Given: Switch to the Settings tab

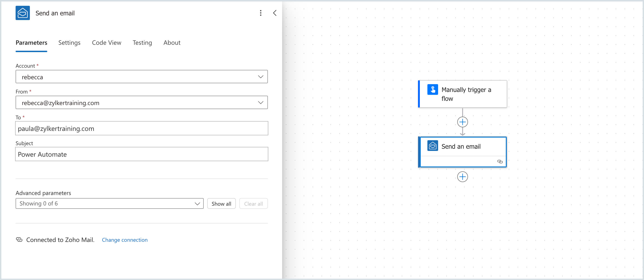Looking at the screenshot, I should 69,43.
